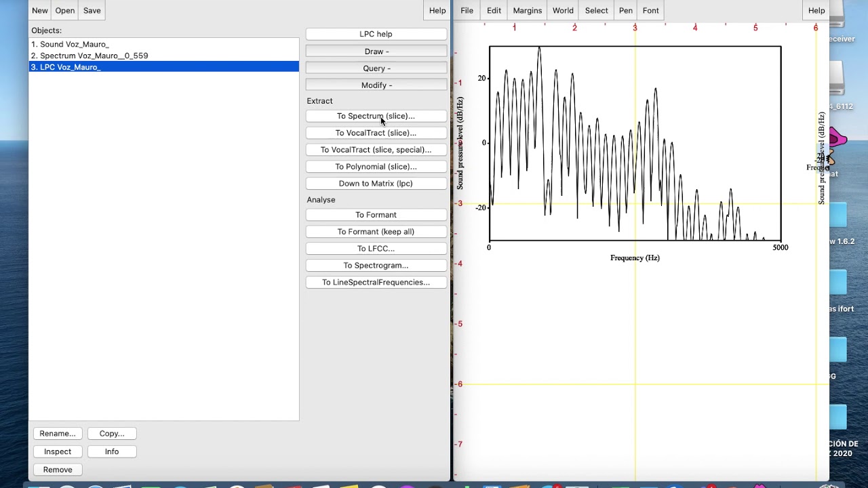
Task: Open the Pen menu
Action: [626, 10]
